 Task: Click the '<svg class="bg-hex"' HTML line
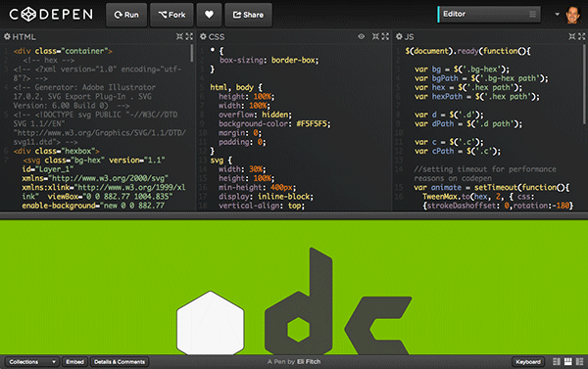click(x=94, y=161)
